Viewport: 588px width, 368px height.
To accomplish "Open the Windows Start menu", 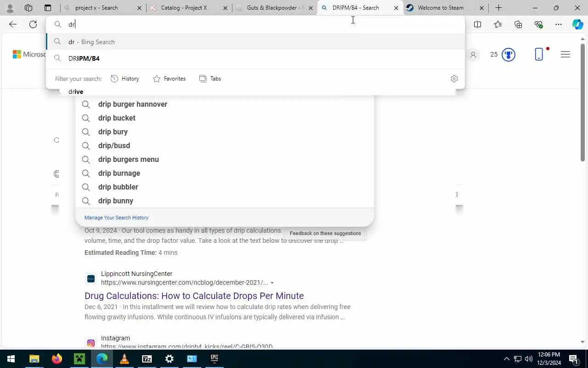I will [x=11, y=359].
